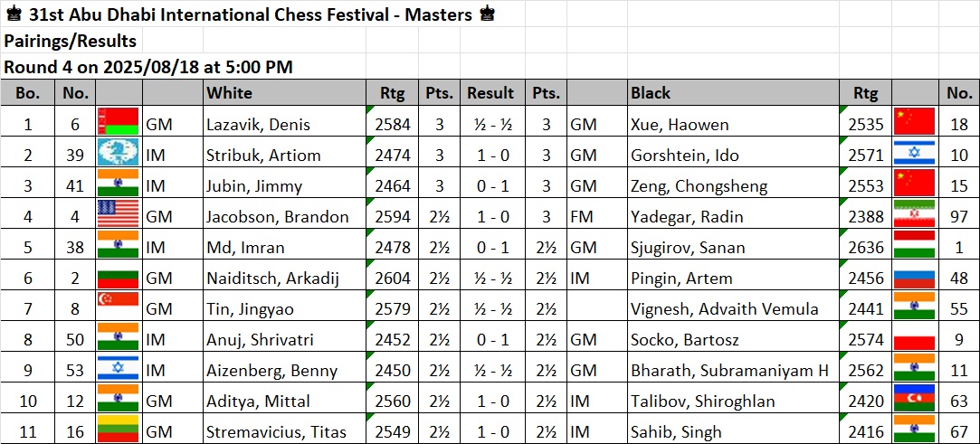The height and width of the screenshot is (444, 980).
Task: Click the Poland flag beside Socko, Bartosz
Action: 914,336
